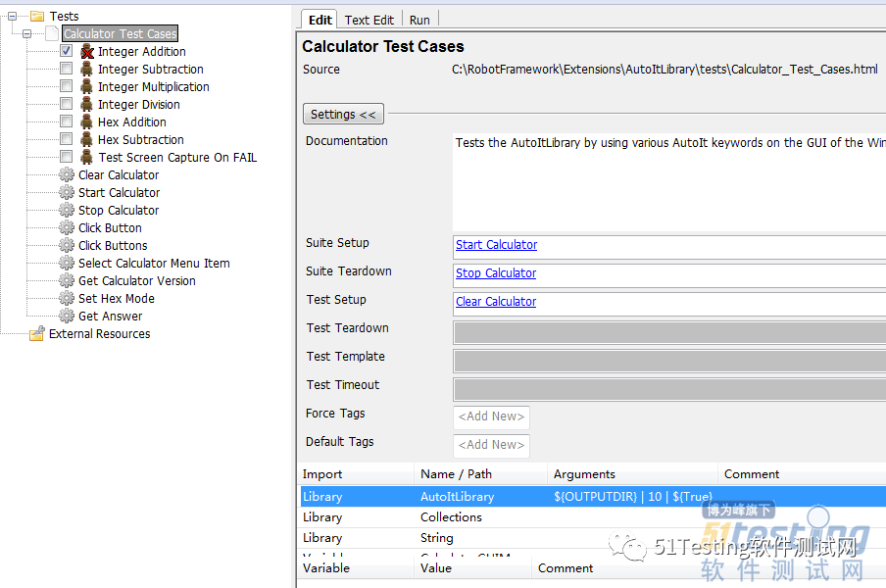Click the gear icon for Set Hex Mode
886x588 pixels.
(67, 299)
